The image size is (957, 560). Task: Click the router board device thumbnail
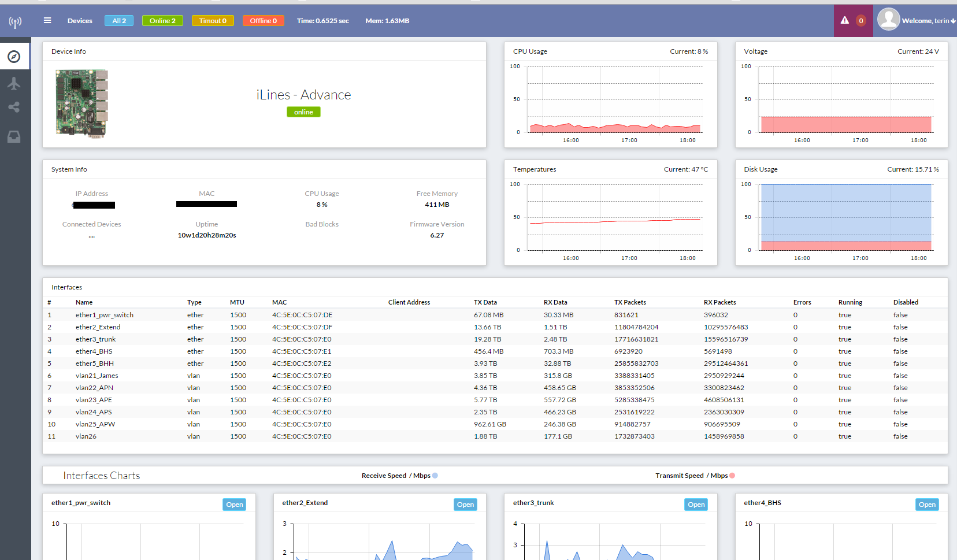pos(82,103)
